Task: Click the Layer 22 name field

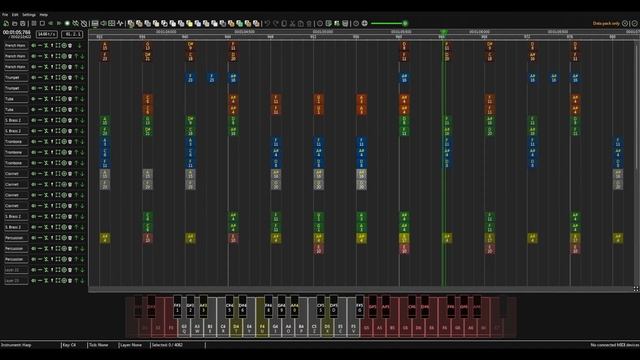Action: point(16,270)
